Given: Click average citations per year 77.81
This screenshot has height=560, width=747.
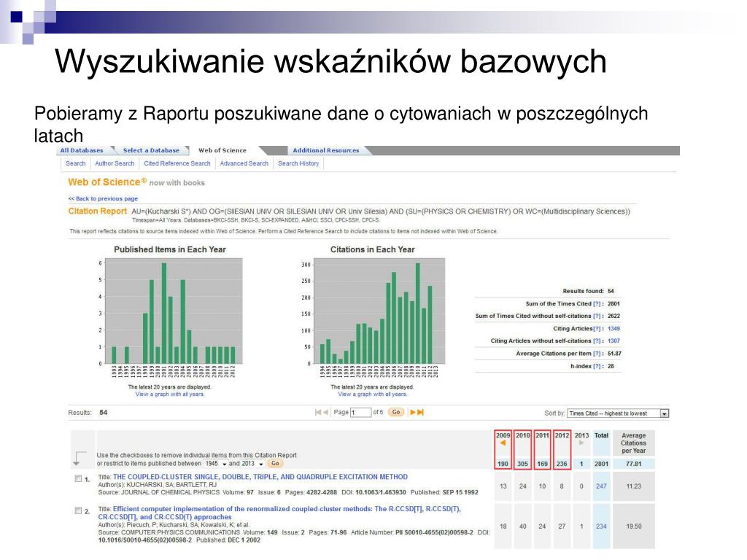Looking at the screenshot, I should [634, 464].
